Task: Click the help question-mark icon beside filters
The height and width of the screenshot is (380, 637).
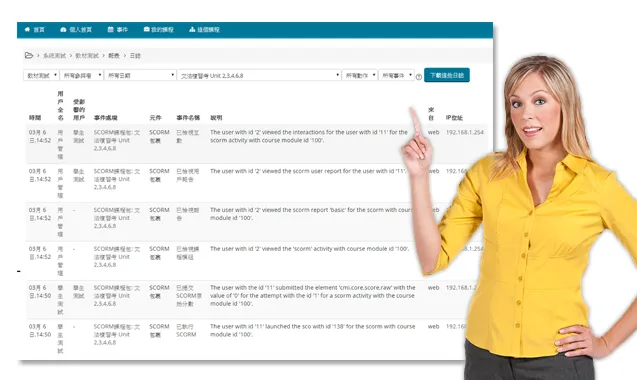Action: [x=418, y=77]
